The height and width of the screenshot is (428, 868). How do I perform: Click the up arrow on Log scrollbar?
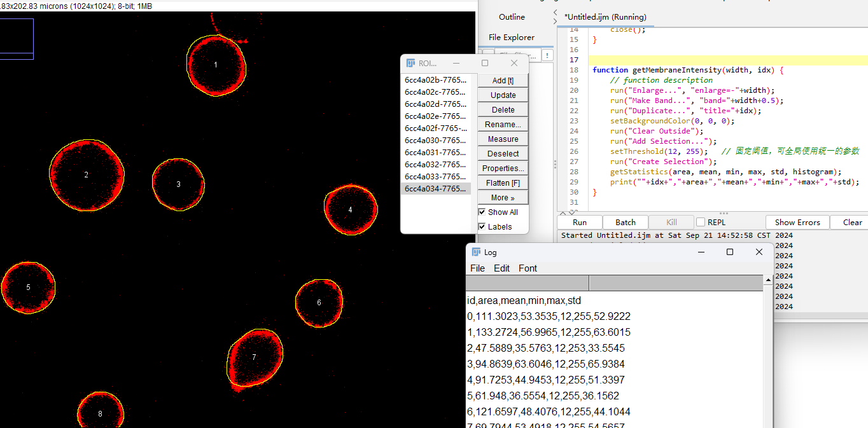click(768, 280)
